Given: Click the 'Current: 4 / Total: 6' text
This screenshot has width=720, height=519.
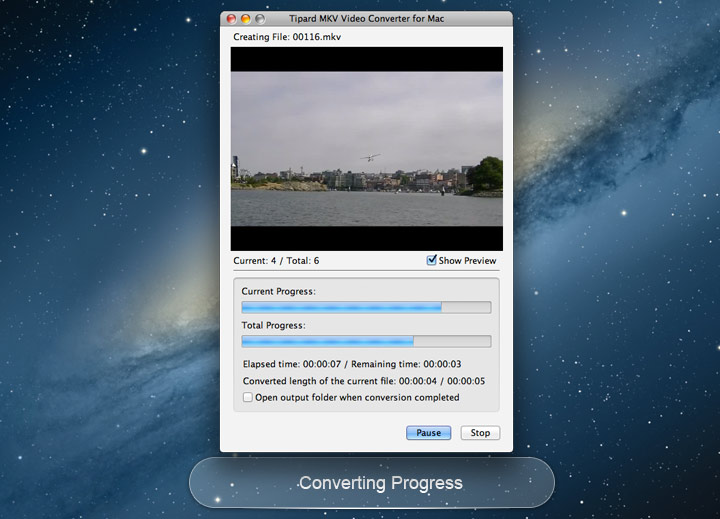Looking at the screenshot, I should 276,260.
